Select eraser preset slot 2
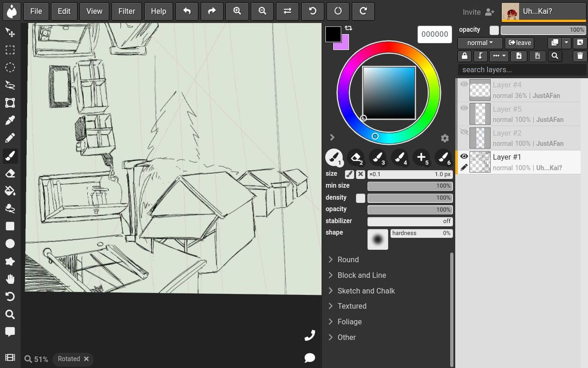 (356, 158)
